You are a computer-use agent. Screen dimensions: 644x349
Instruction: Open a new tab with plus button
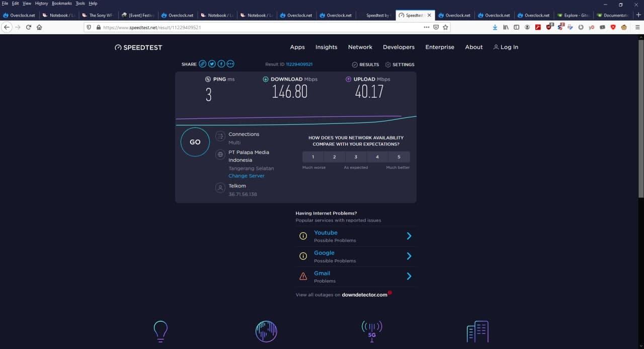(638, 15)
